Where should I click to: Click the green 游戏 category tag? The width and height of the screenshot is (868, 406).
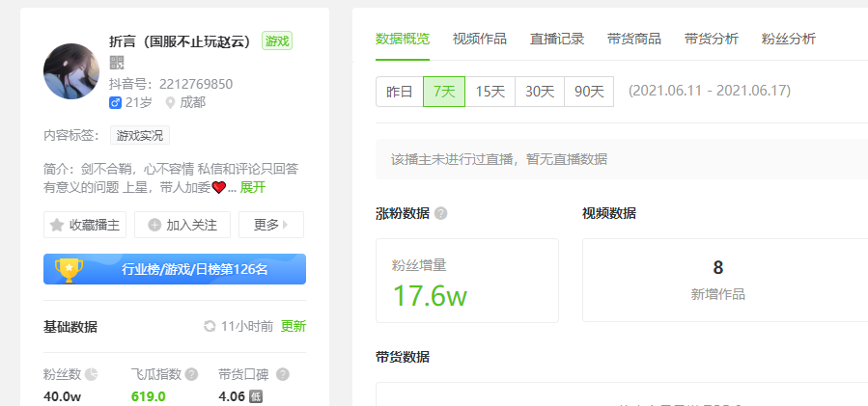277,41
